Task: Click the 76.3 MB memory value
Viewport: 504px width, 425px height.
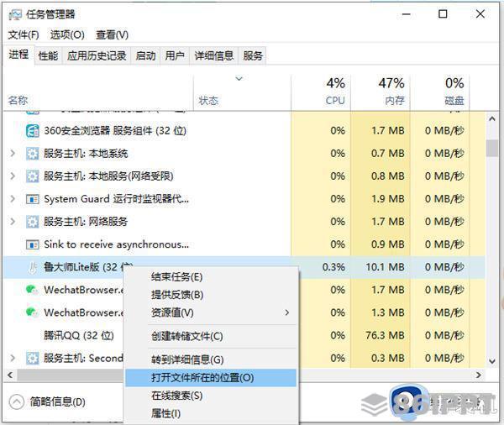Action: (x=385, y=335)
